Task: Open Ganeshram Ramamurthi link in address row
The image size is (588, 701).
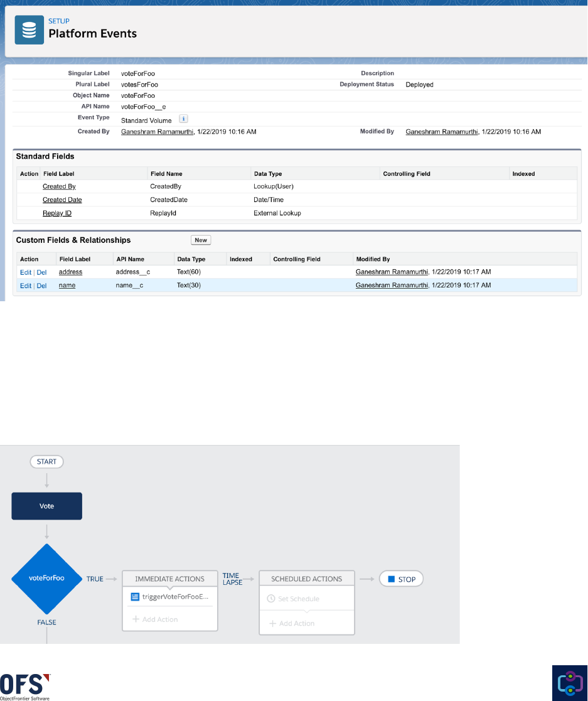Action: point(392,272)
